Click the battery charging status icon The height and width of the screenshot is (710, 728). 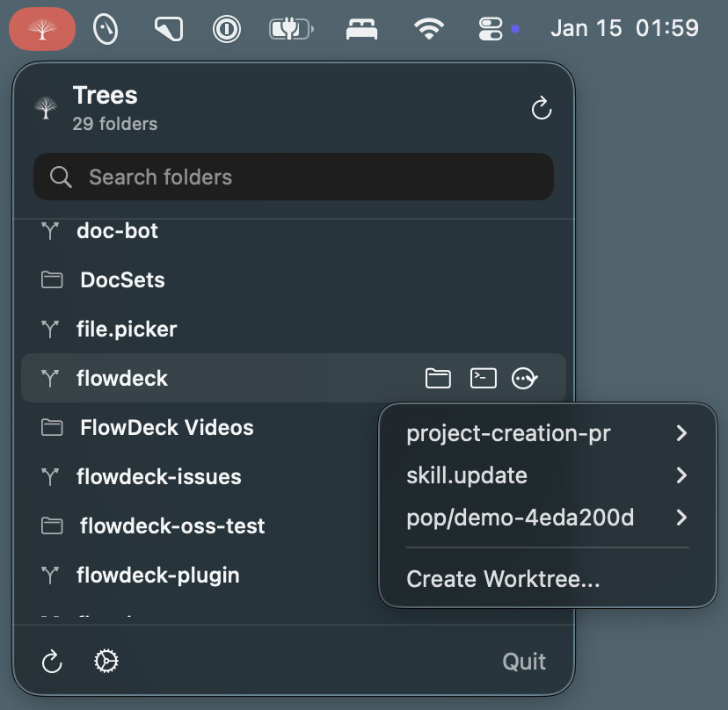(x=289, y=29)
